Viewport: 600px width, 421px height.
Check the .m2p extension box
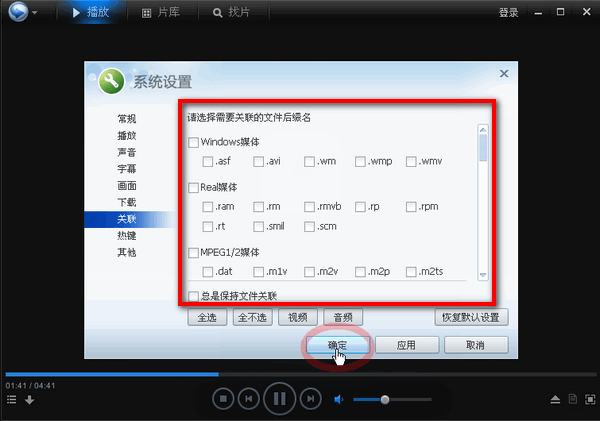360,272
